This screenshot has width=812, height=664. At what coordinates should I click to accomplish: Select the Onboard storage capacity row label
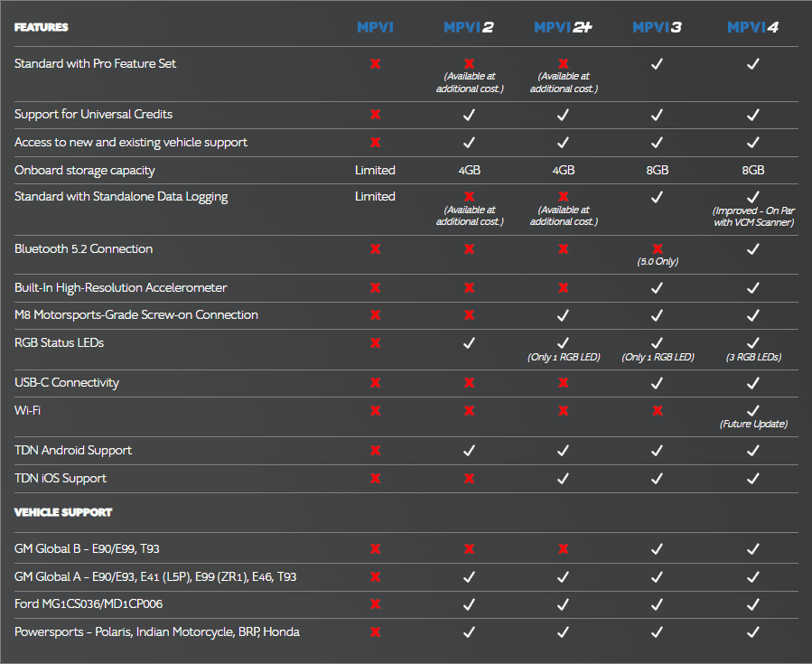[84, 171]
